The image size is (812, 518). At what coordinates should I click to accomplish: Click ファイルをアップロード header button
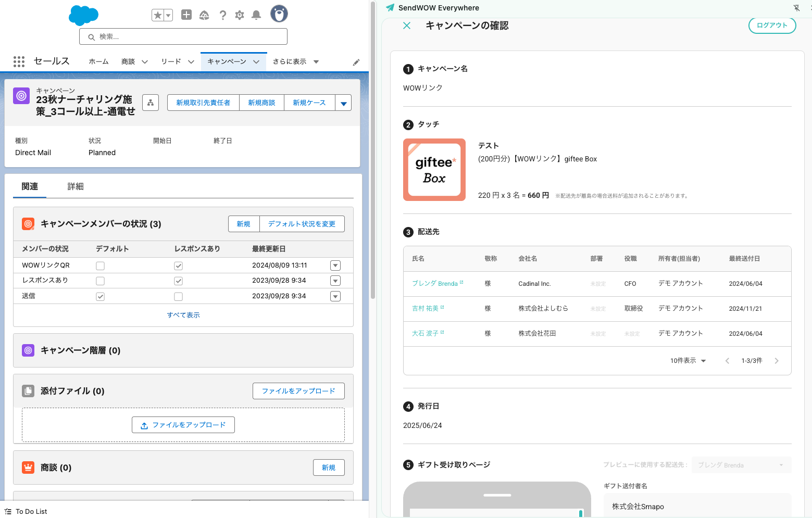click(x=298, y=391)
